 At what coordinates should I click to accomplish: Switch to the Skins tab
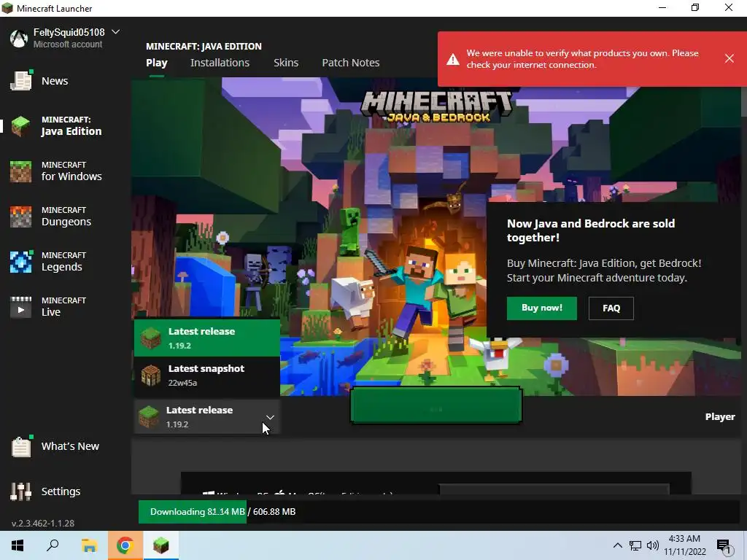[286, 63]
